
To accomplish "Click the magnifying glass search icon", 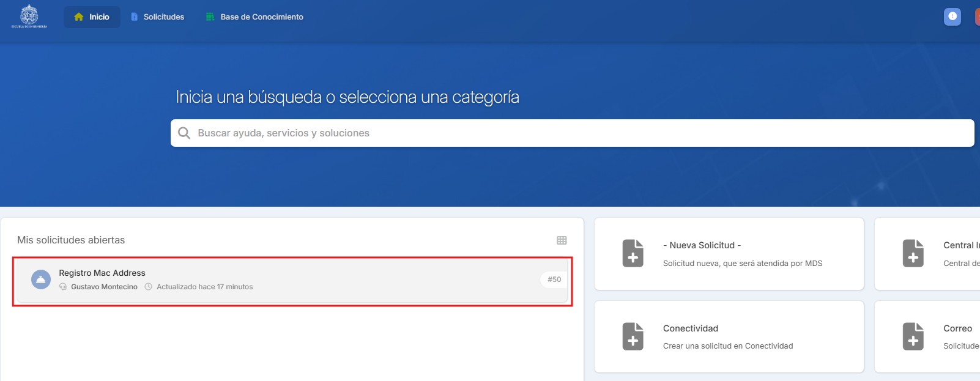I will coord(184,133).
